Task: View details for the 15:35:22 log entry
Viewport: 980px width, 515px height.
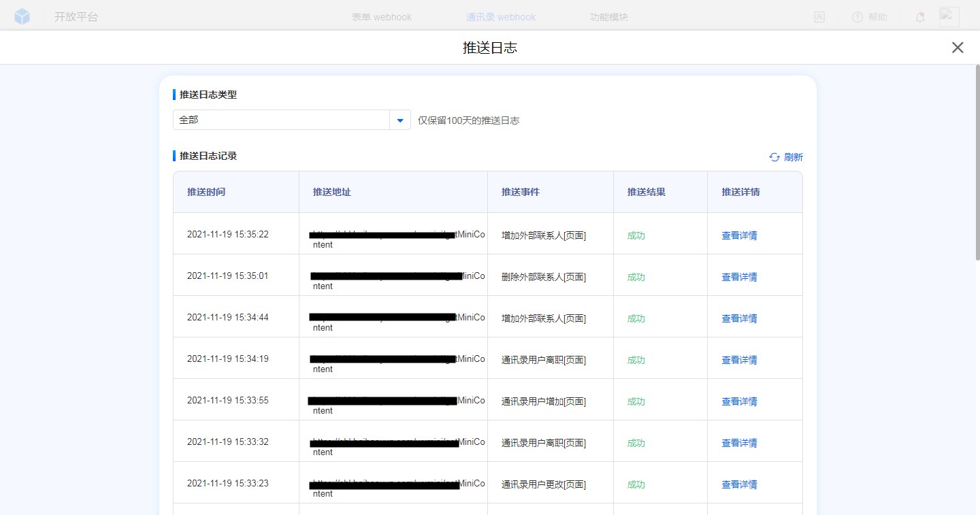Action: click(x=739, y=235)
